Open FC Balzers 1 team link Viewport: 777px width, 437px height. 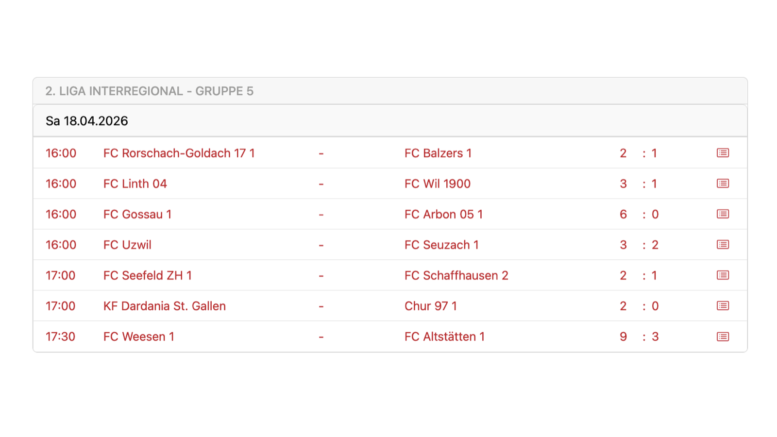[437, 153]
